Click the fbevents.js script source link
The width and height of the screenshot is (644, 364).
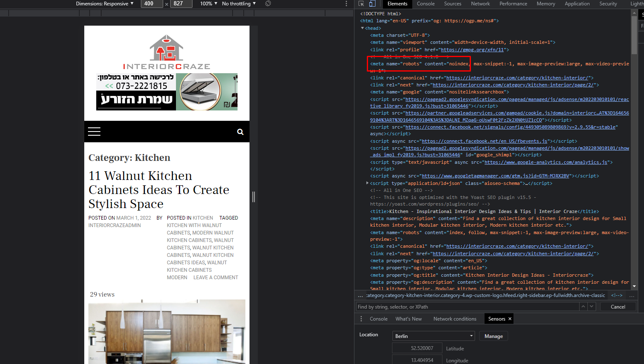click(x=484, y=141)
